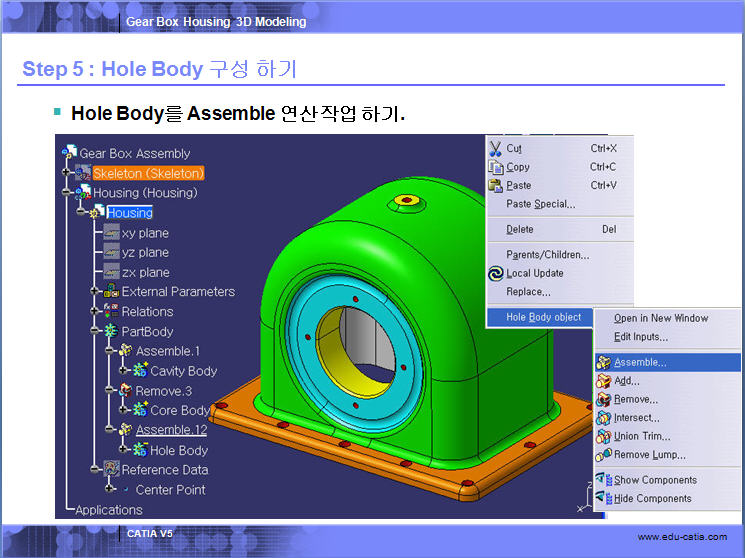This screenshot has height=558, width=745.
Task: Collapse the Housing (Housing) node
Action: click(68, 193)
